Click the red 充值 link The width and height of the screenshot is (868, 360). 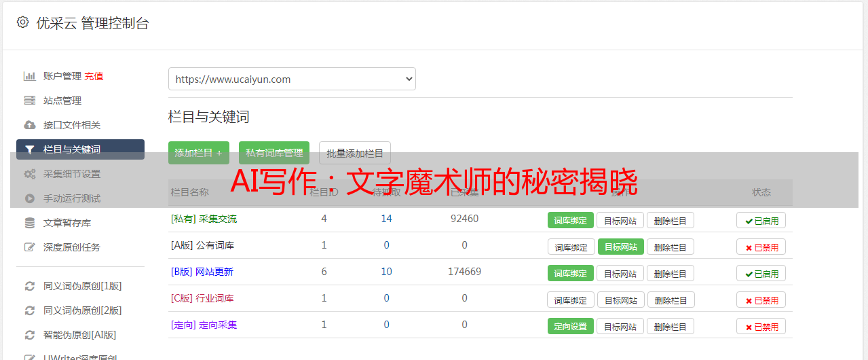[x=94, y=76]
